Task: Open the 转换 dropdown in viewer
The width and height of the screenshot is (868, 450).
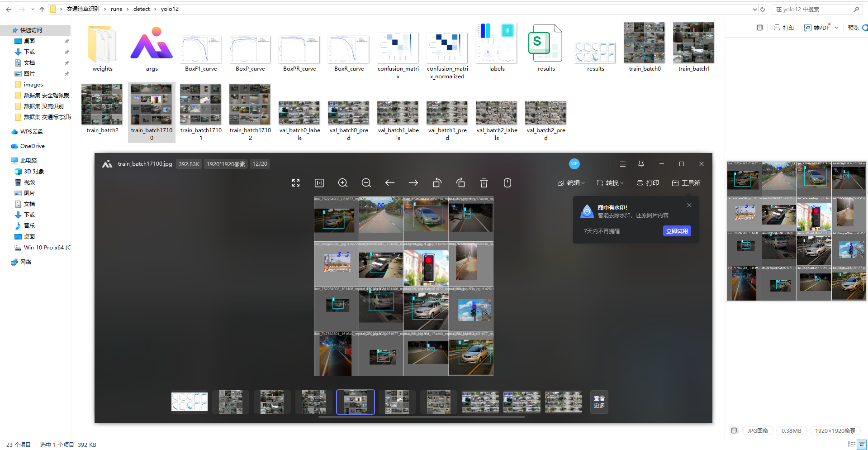Action: click(610, 183)
